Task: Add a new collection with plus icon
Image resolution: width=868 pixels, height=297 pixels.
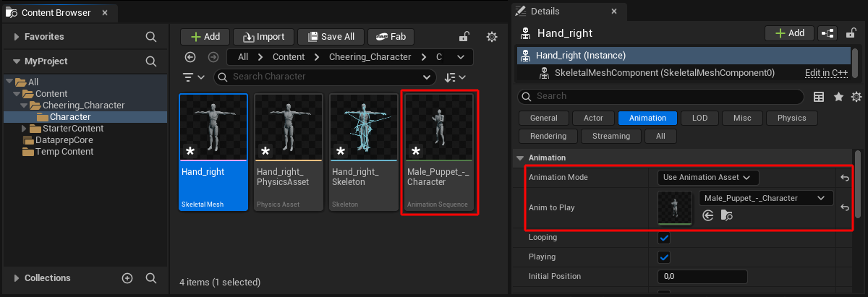Action: pos(127,278)
